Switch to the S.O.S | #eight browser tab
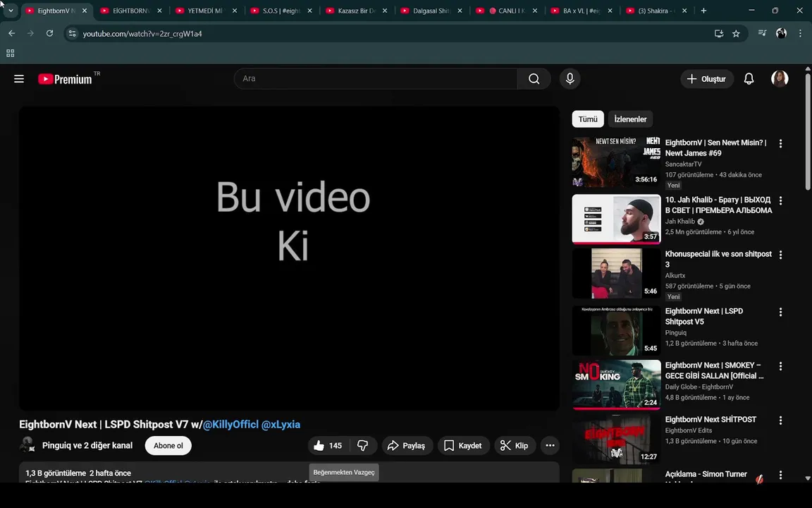The height and width of the screenshot is (508, 812). tap(281, 11)
